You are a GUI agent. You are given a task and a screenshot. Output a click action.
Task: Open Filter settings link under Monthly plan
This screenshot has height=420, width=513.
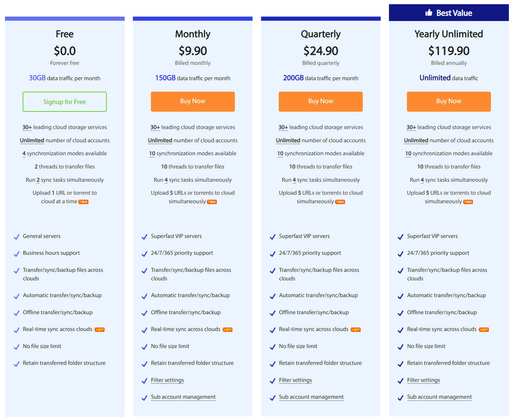167,380
